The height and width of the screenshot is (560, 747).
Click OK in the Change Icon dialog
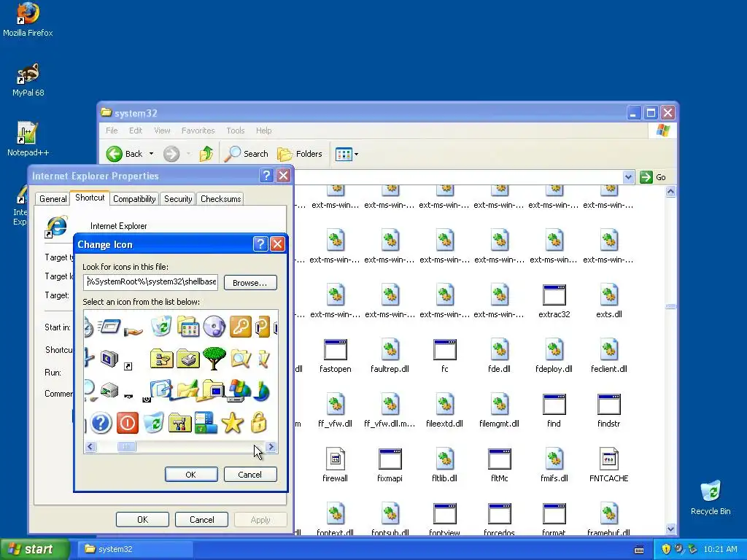(x=191, y=474)
